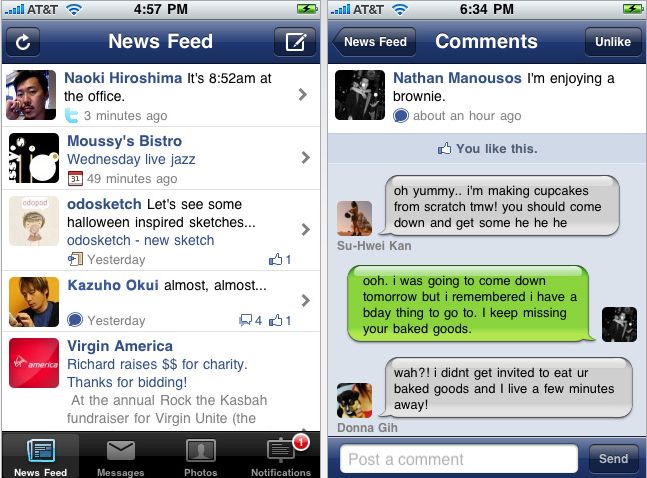Open Notifications tab with red badge
This screenshot has width=647, height=478.
pos(281,456)
